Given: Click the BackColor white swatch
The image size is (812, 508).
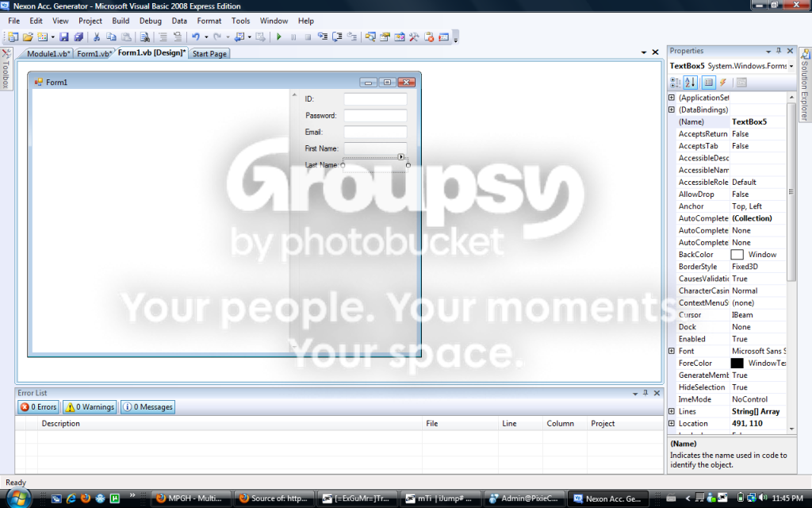Looking at the screenshot, I should [737, 255].
